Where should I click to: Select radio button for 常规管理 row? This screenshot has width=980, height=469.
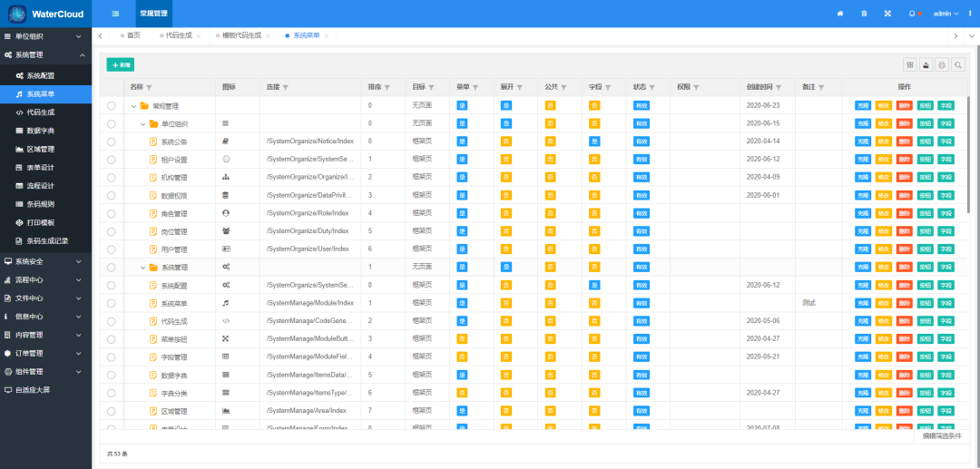click(112, 106)
